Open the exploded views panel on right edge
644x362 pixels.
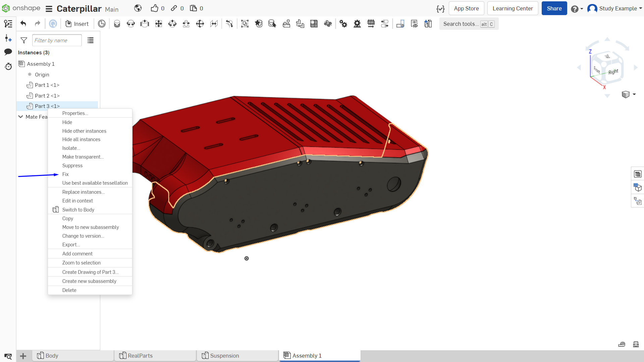coord(638,201)
